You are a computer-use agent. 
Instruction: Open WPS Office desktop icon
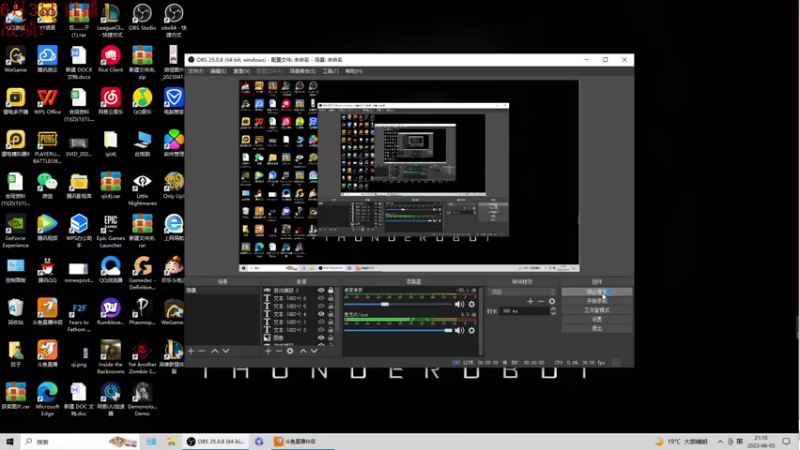(47, 101)
